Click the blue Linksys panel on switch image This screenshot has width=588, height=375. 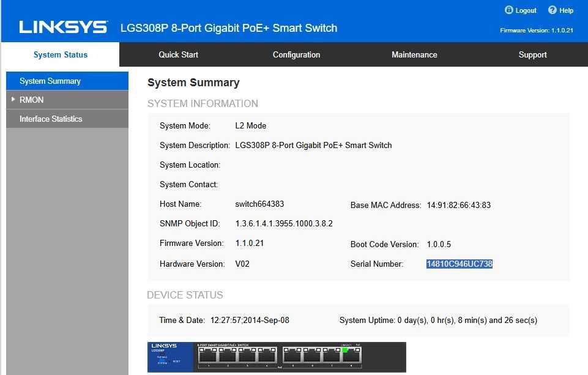[170, 357]
